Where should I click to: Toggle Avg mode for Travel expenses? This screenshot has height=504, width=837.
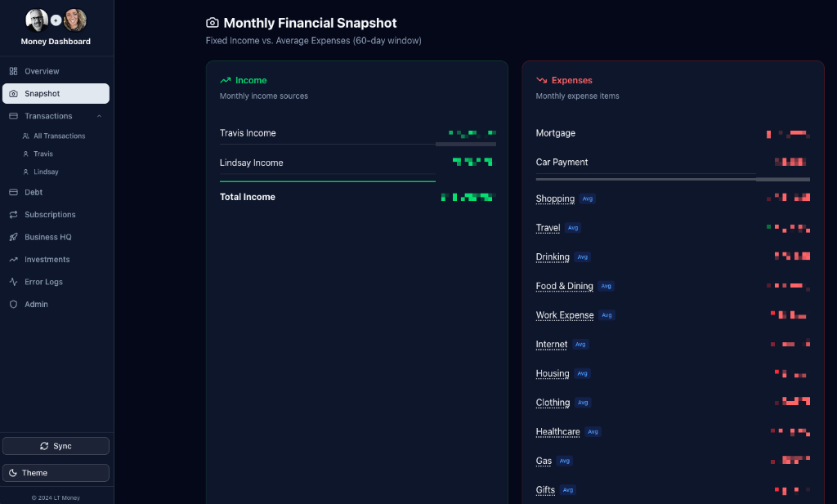573,228
